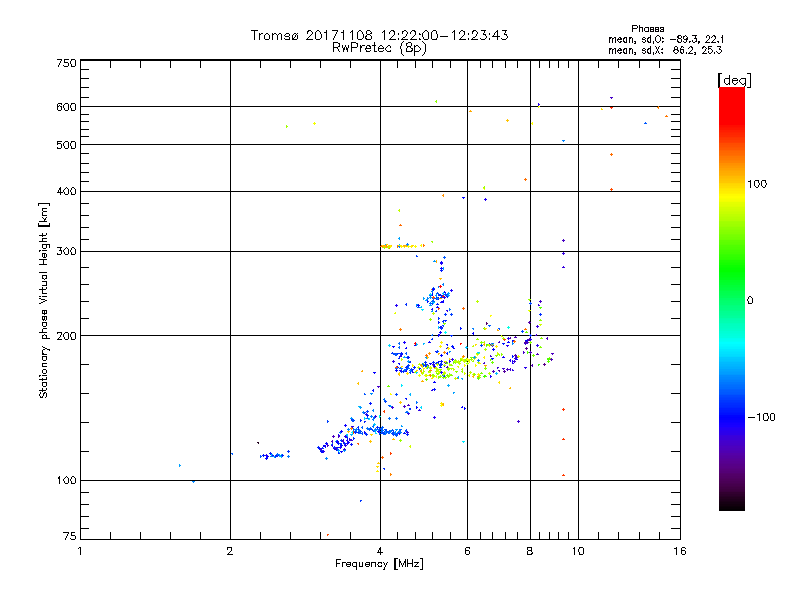Click the x-axis tick label '16'
800x600 pixels.
[680, 551]
